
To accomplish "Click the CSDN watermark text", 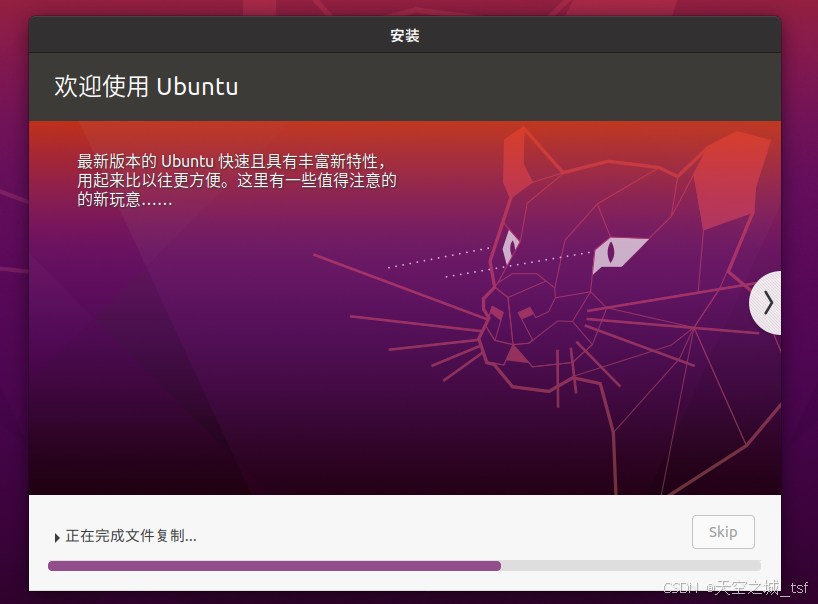I will [725, 588].
